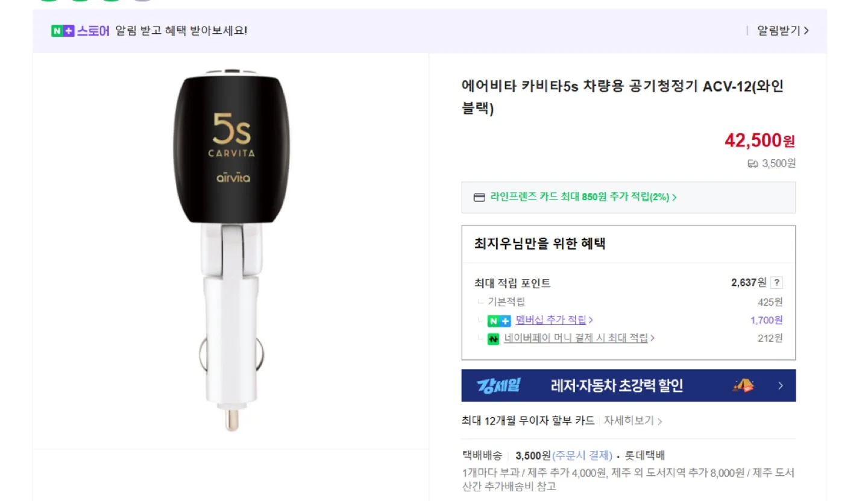Click the 알림 받고 혜택 받아보세요 banner text
Viewport: 868px width, 501px height.
[181, 31]
